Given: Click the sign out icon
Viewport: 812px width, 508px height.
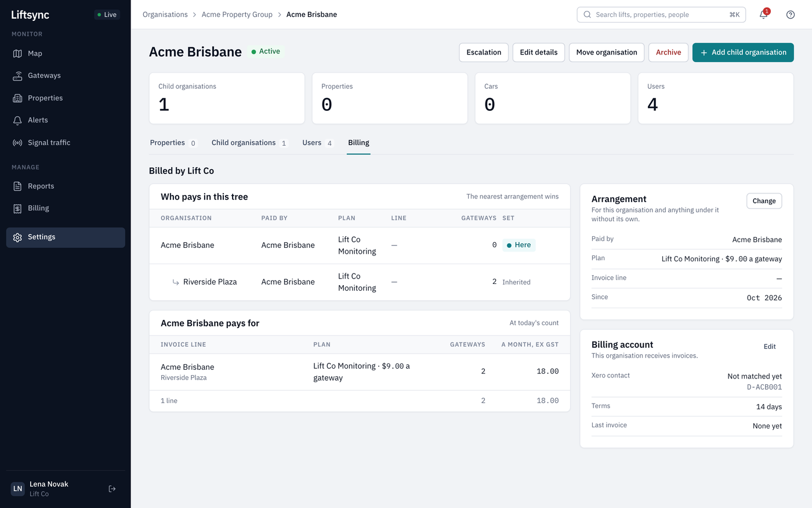Looking at the screenshot, I should point(113,489).
